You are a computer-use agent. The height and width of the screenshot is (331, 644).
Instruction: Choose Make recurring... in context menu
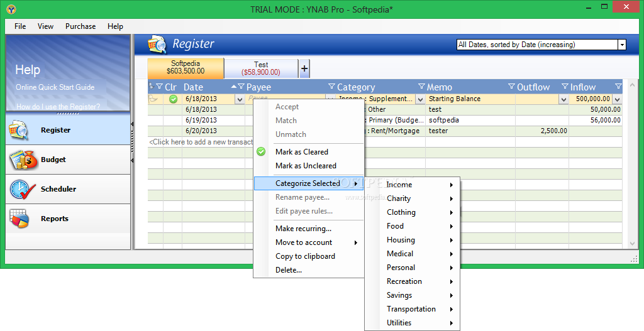coord(309,229)
